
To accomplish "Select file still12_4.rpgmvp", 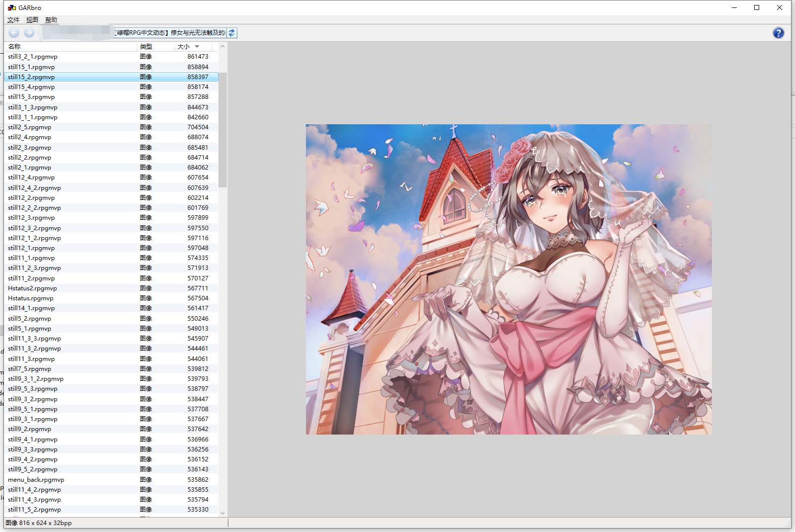I will point(111,177).
